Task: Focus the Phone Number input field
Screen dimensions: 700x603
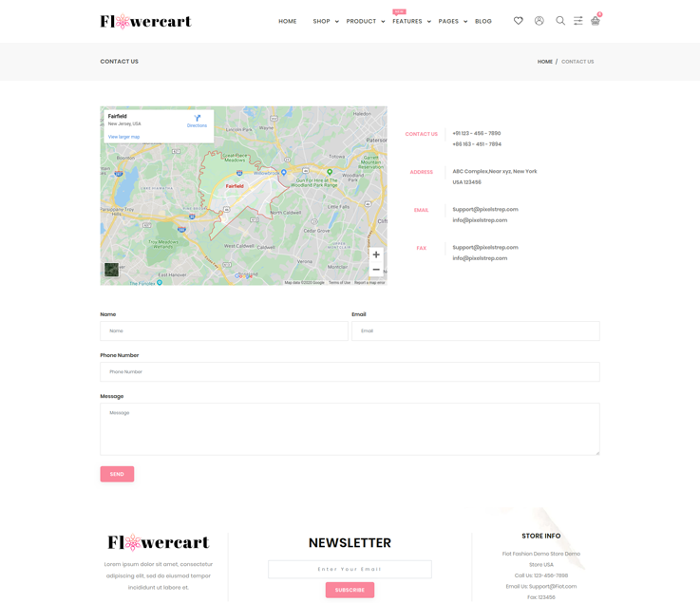Action: 350,372
